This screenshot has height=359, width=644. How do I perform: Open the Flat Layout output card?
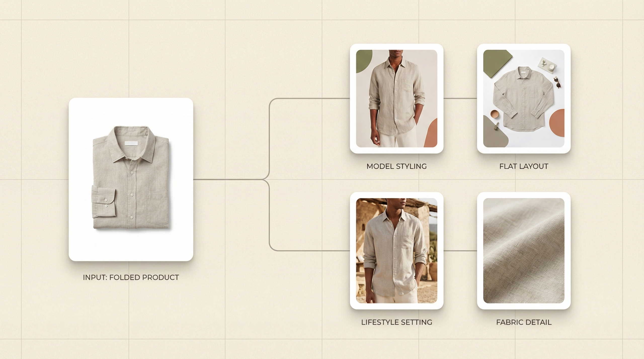point(524,98)
